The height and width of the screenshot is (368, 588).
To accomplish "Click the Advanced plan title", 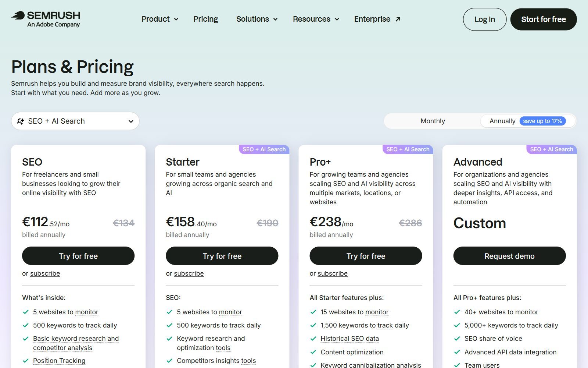I will coord(478,162).
